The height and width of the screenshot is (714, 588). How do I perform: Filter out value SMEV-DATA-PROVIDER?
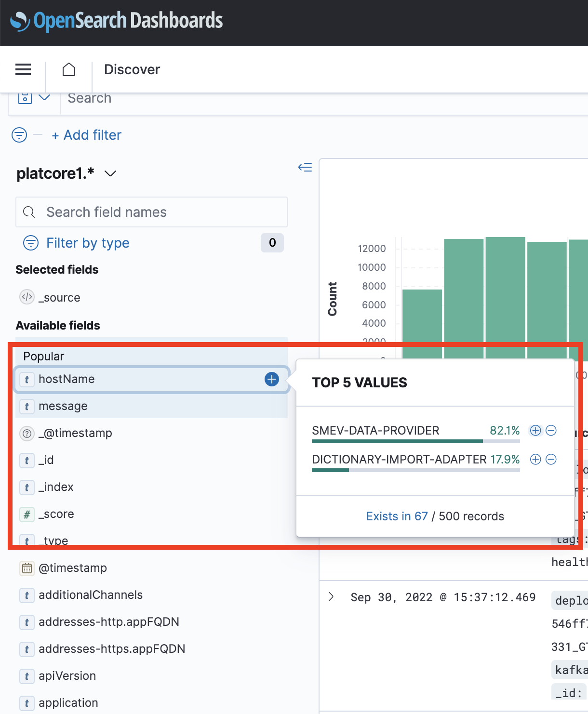pyautogui.click(x=551, y=430)
